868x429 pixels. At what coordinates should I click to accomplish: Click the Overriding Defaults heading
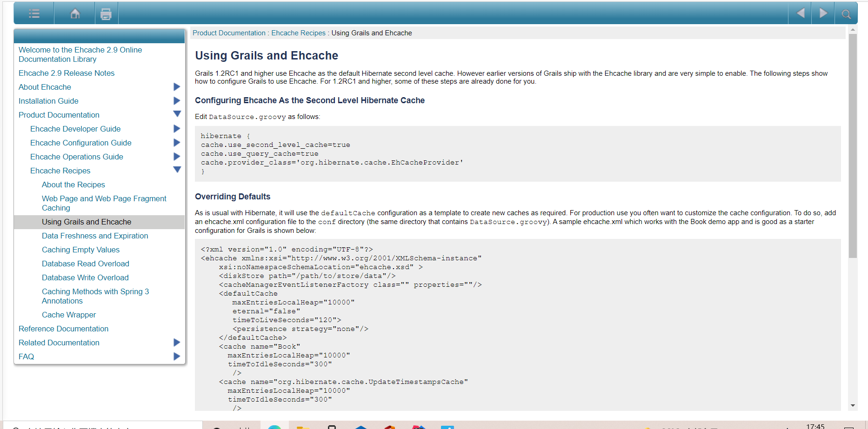(233, 197)
